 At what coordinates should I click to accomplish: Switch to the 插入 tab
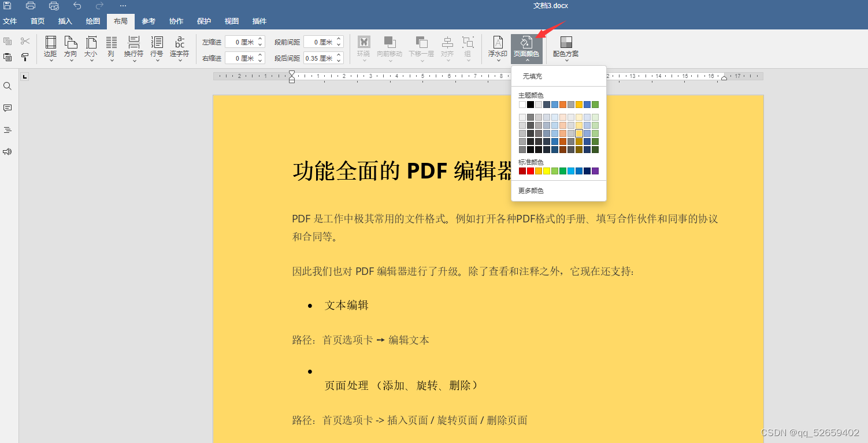coord(65,21)
